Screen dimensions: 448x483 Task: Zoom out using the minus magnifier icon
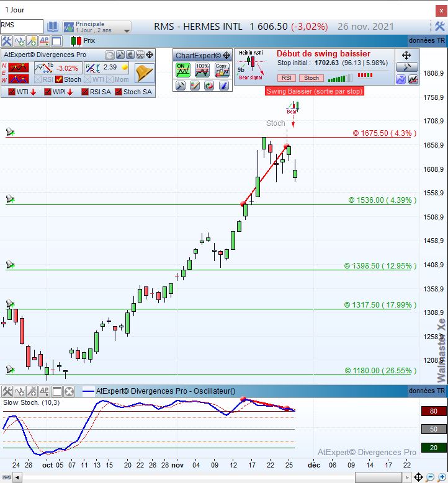point(430,477)
